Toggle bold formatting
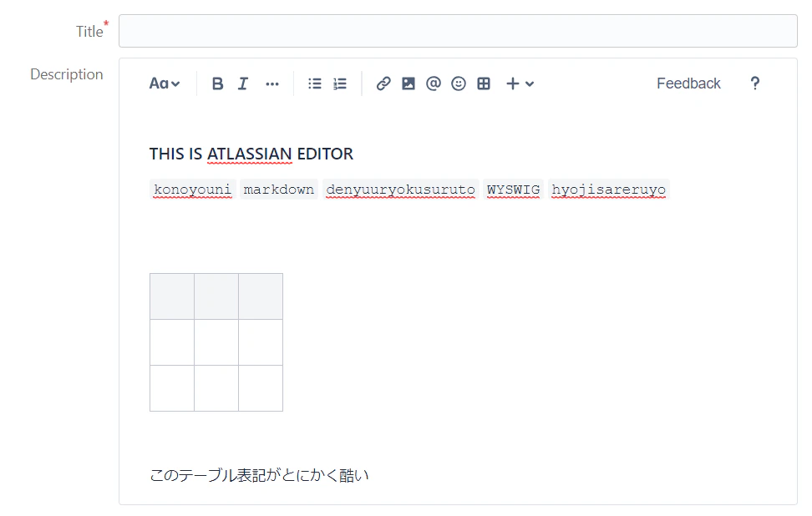This screenshot has height=516, width=812. click(x=217, y=83)
